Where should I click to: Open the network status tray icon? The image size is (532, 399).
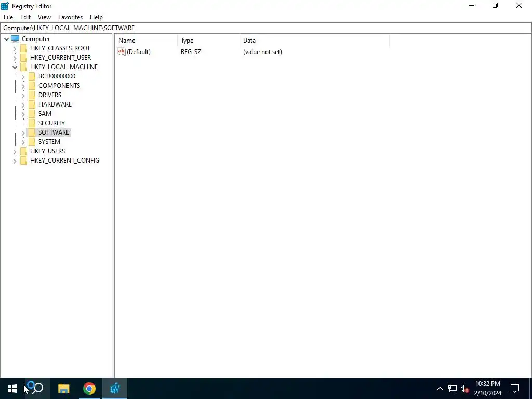coord(453,389)
